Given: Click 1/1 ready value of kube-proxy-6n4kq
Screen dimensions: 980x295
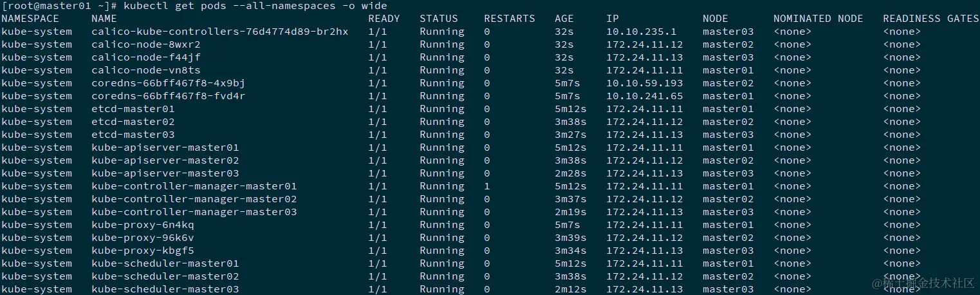Looking at the screenshot, I should (x=378, y=225).
